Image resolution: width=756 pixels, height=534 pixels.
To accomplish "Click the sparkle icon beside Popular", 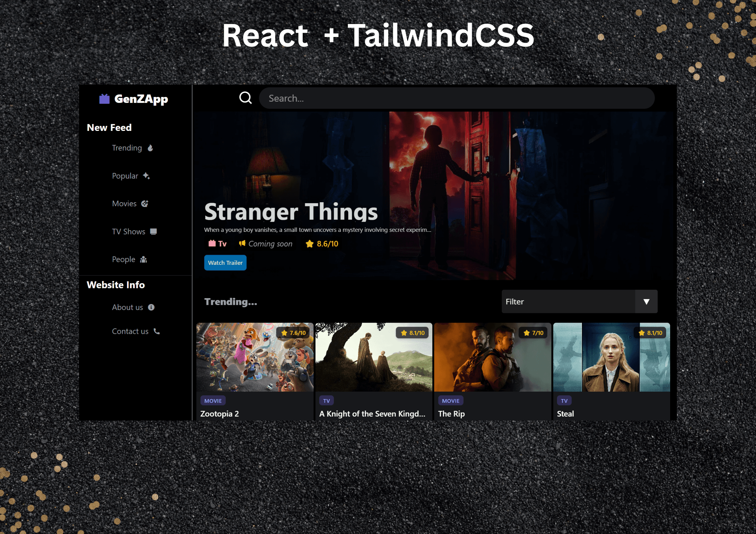I will point(146,176).
